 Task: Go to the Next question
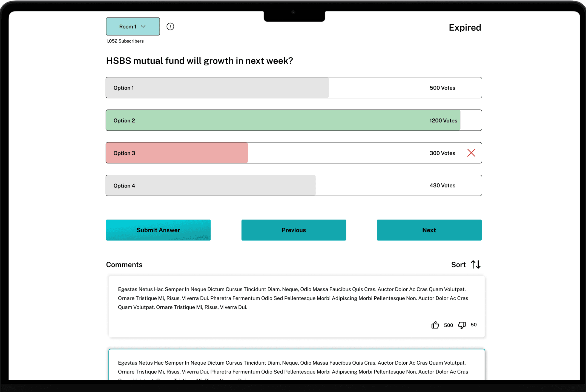pos(429,230)
